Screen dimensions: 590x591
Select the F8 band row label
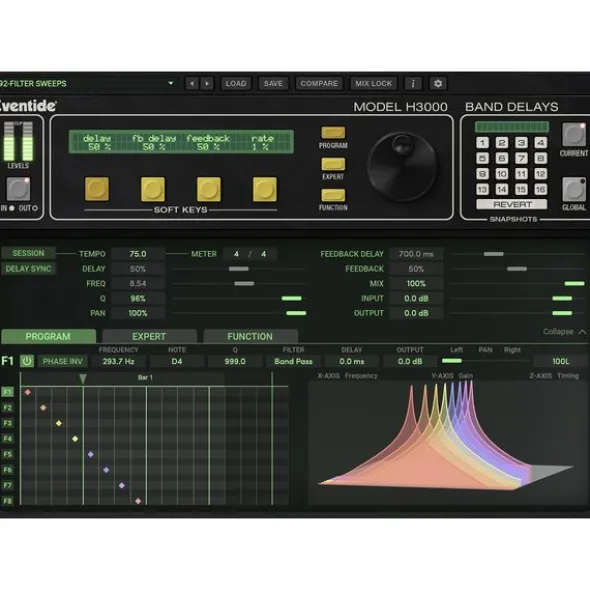8,501
